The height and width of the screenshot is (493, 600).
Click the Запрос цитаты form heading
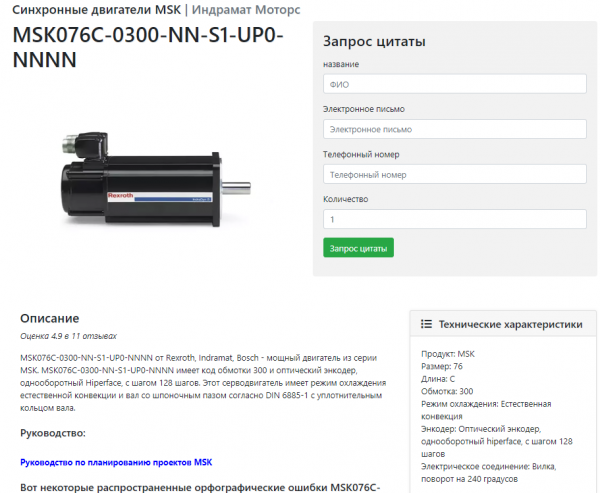(x=374, y=41)
